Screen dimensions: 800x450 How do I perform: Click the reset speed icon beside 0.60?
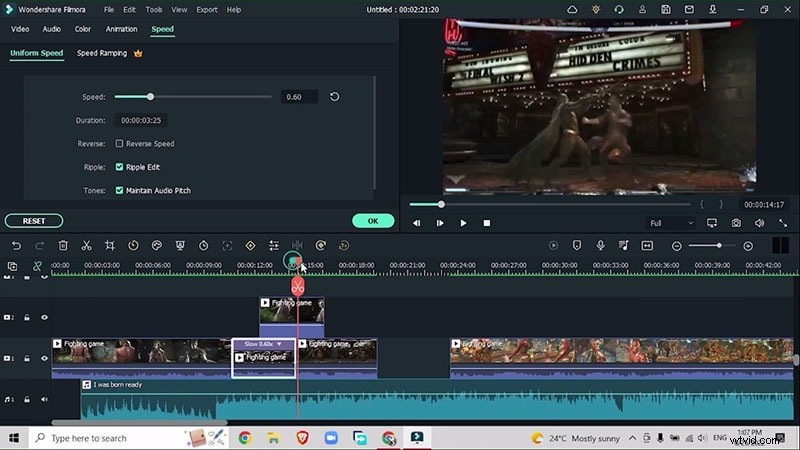pos(334,97)
